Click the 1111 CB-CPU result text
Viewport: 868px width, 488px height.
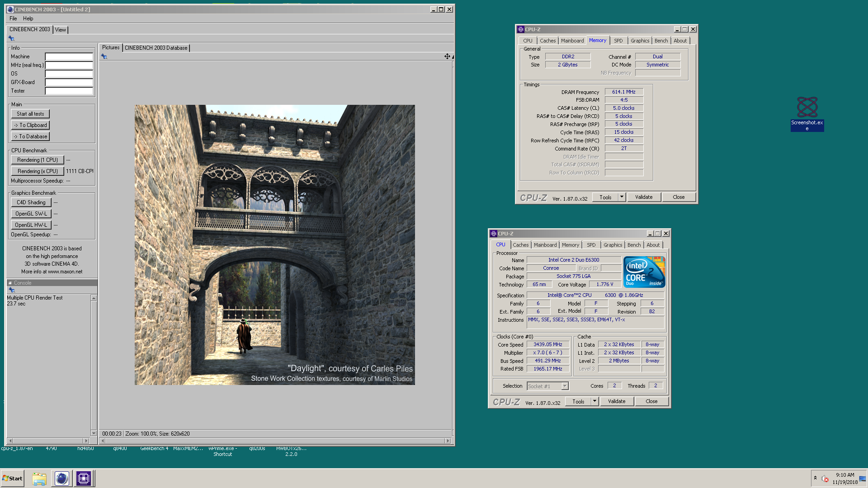pos(80,171)
